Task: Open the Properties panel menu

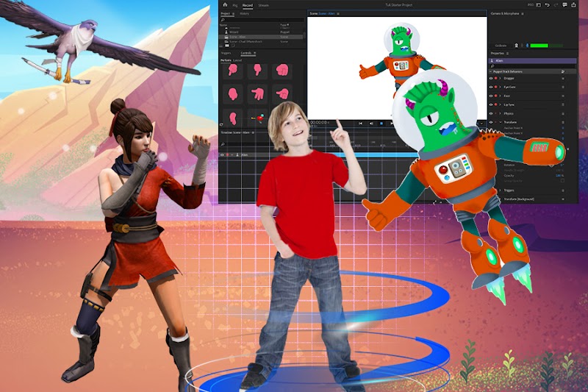Action: pos(507,54)
